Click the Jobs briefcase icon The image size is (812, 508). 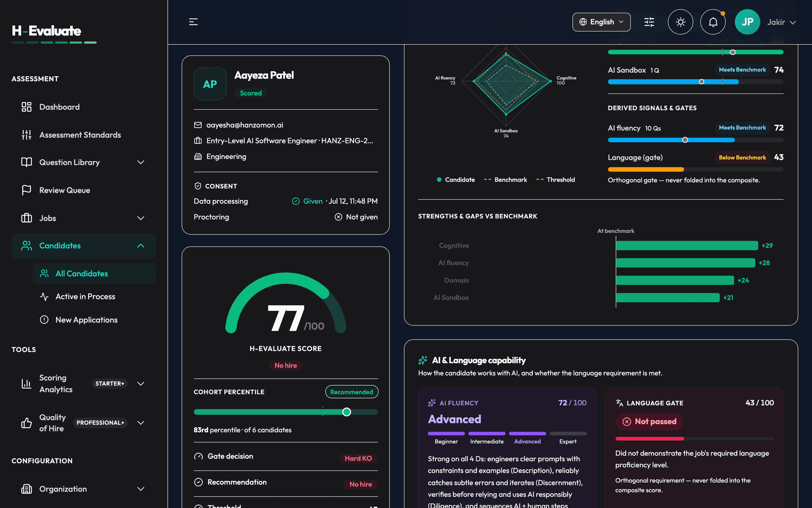coord(26,218)
